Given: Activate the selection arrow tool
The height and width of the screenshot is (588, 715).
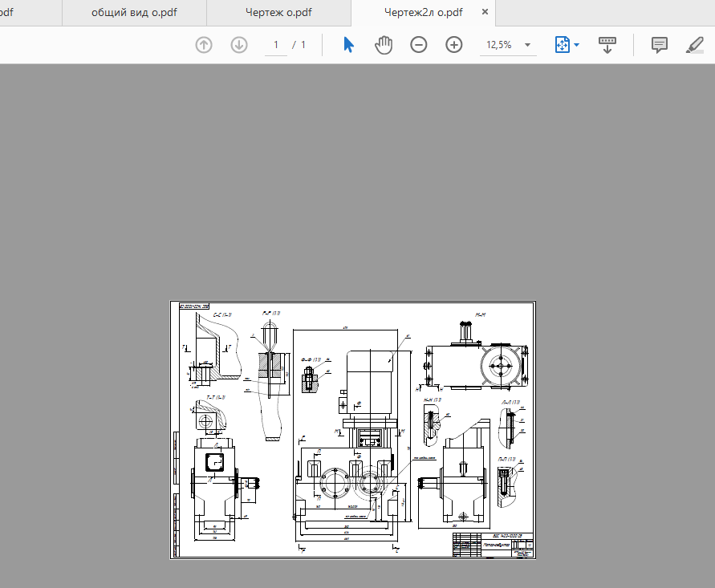Looking at the screenshot, I should 348,45.
